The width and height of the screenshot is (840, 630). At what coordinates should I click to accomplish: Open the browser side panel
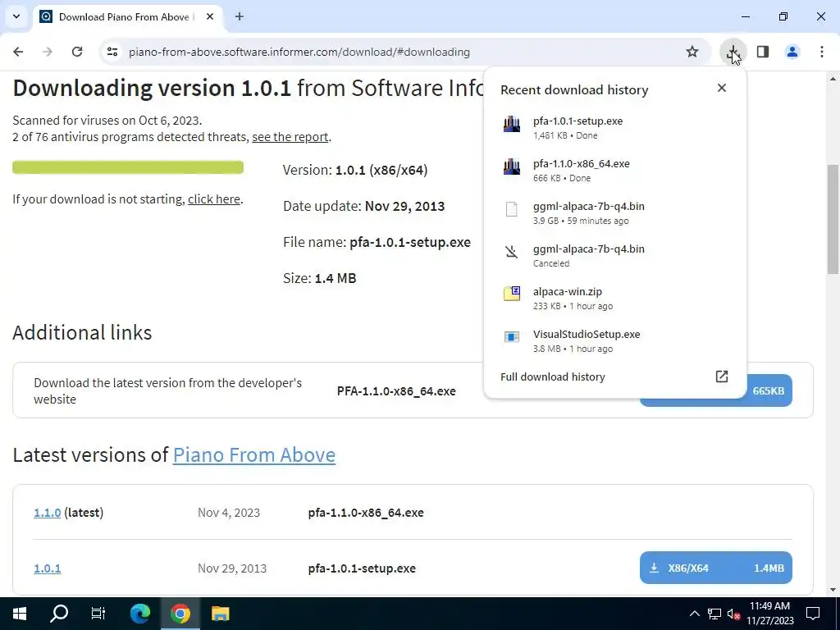[x=762, y=52]
